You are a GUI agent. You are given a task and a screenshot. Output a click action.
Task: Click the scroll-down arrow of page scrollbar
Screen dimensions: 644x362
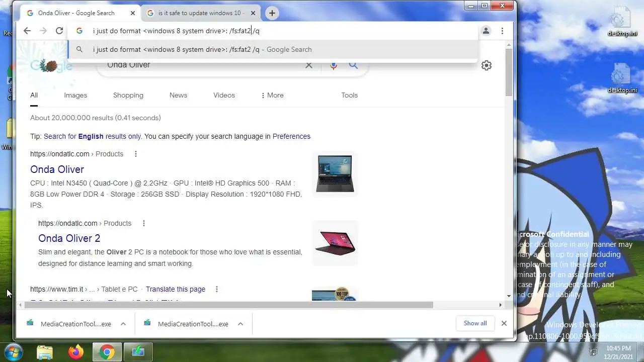coord(509,296)
